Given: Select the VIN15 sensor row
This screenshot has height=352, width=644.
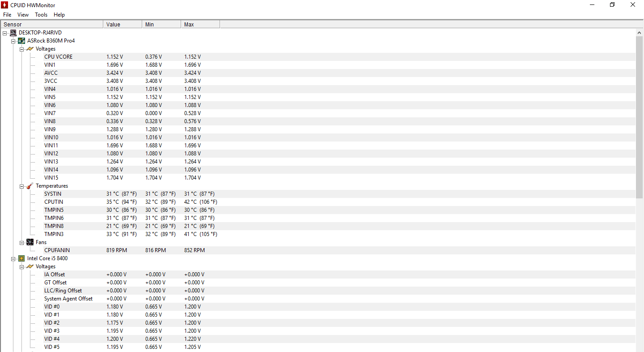Looking at the screenshot, I should [339, 178].
